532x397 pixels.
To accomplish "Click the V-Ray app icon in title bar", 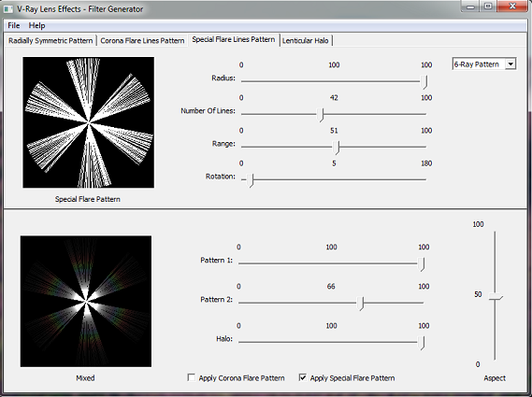I will click(x=8, y=8).
